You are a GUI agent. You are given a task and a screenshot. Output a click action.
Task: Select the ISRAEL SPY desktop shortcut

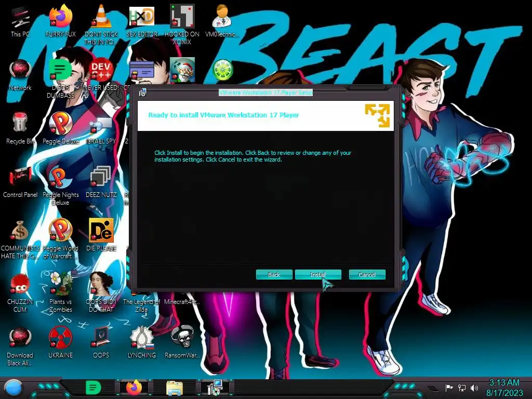tap(101, 130)
